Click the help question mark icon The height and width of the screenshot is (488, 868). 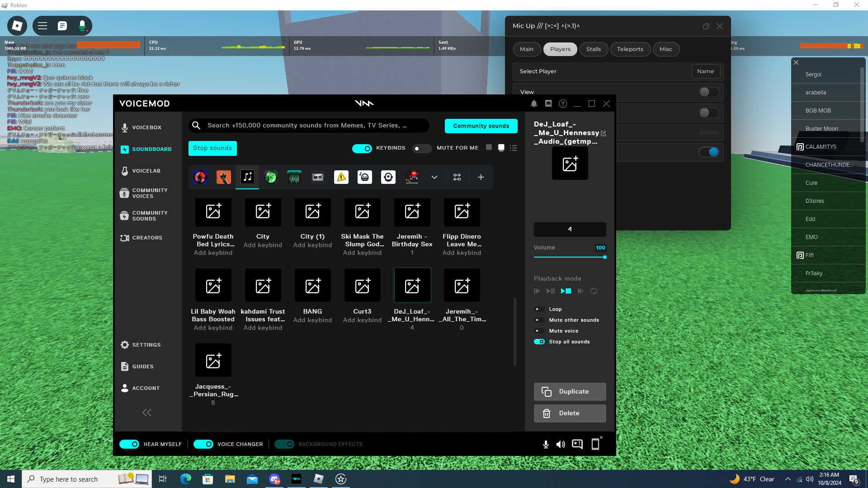pos(563,103)
